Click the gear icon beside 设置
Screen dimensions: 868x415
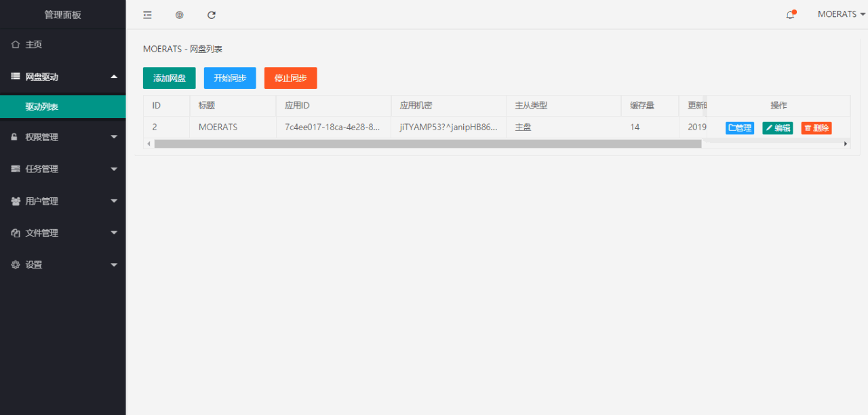coord(16,265)
